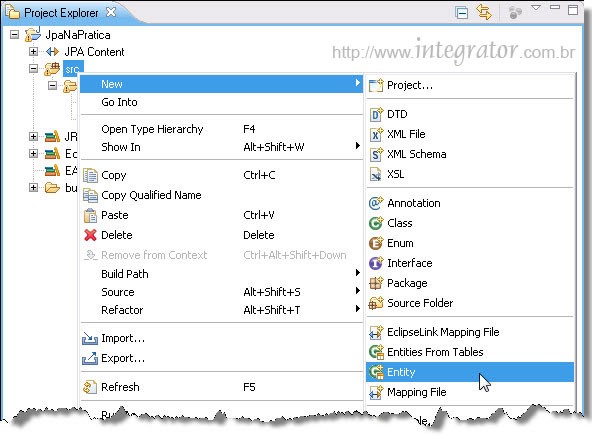The image size is (592, 436).
Task: Click the XML File icon
Action: [x=376, y=134]
